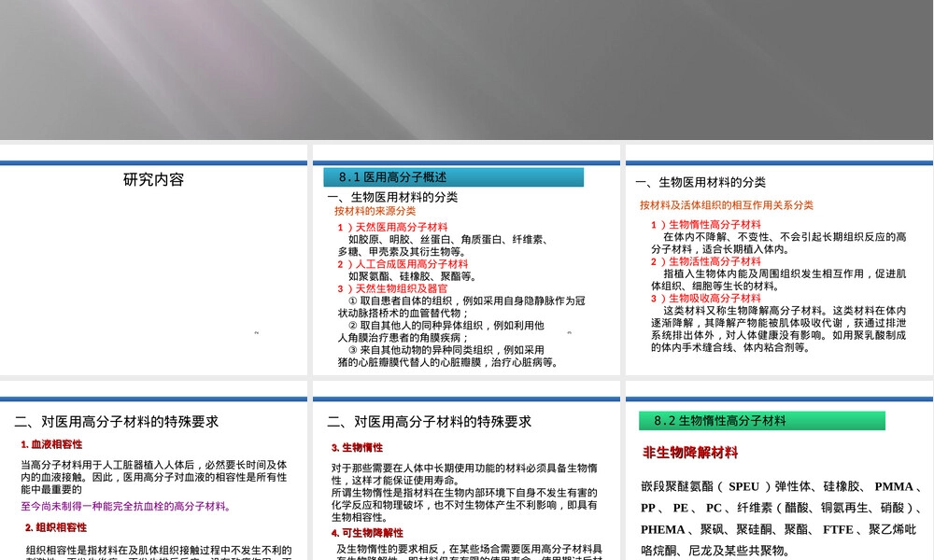This screenshot has width=934, height=560.
Task: Click the line starting PHEMA、聚砜、聚硅酮
Action: 779,529
